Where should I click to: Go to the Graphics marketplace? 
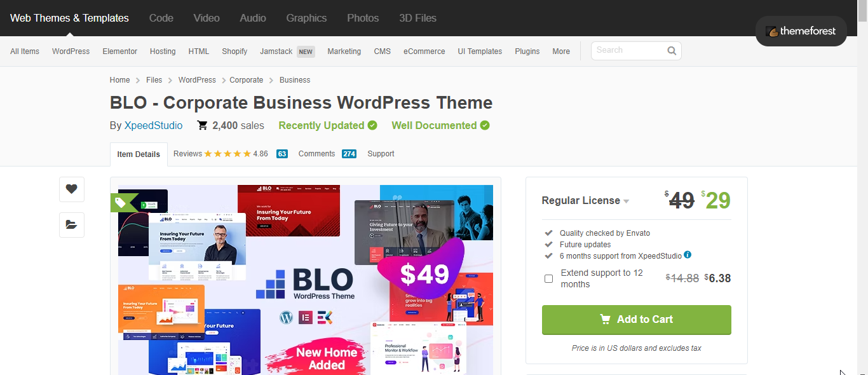(306, 18)
